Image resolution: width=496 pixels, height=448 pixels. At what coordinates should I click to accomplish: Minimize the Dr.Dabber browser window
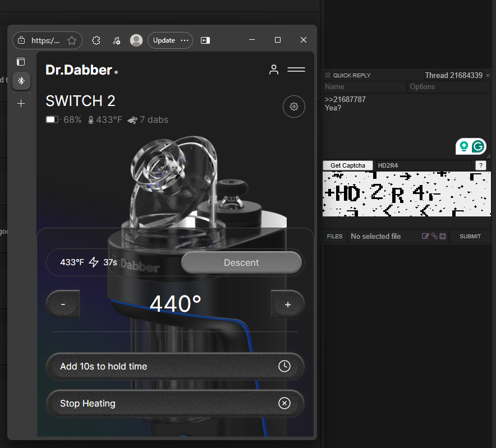coord(252,40)
